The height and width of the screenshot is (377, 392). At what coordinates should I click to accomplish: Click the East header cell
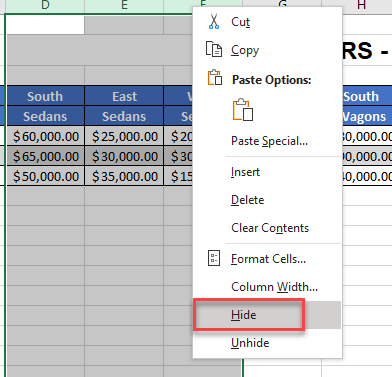pos(124,96)
